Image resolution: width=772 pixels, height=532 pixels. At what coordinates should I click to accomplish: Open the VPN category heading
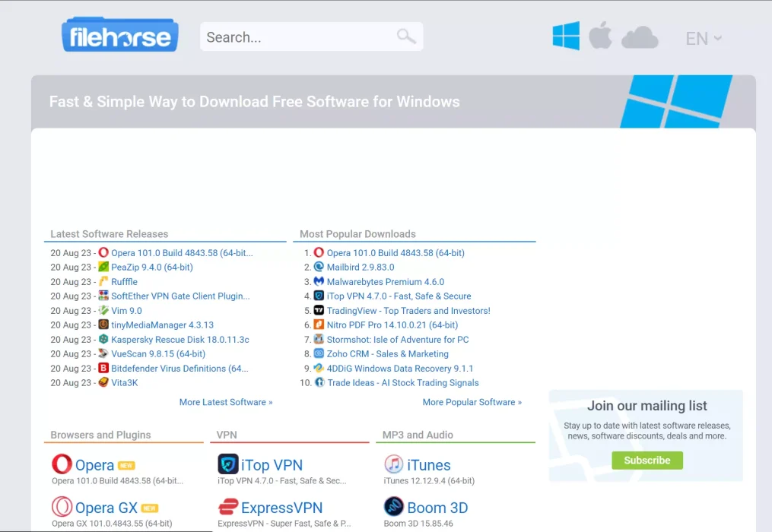coord(227,435)
